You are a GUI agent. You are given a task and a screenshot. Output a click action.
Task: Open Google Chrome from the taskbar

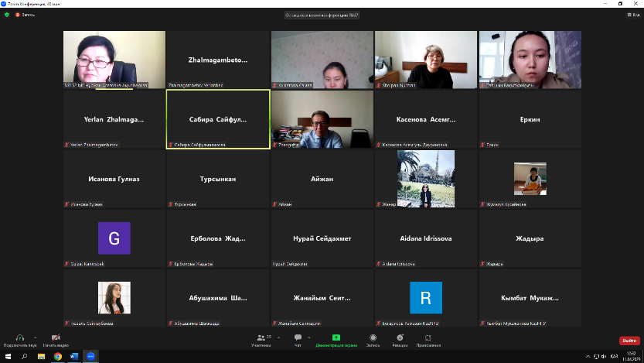click(58, 356)
